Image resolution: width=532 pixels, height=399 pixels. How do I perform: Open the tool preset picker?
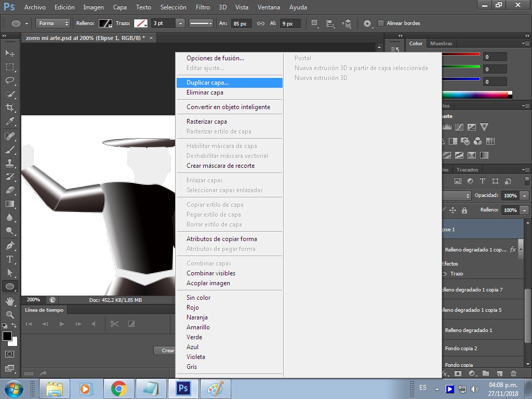(19, 23)
